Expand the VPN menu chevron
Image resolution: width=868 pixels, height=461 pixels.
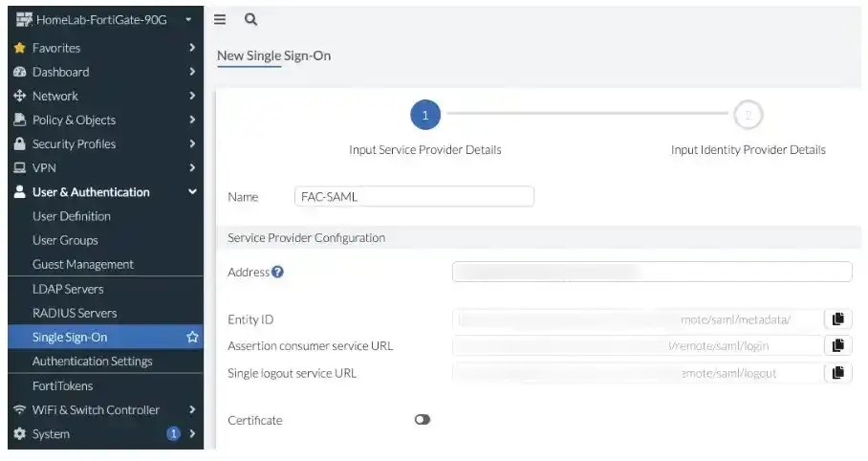(x=192, y=167)
